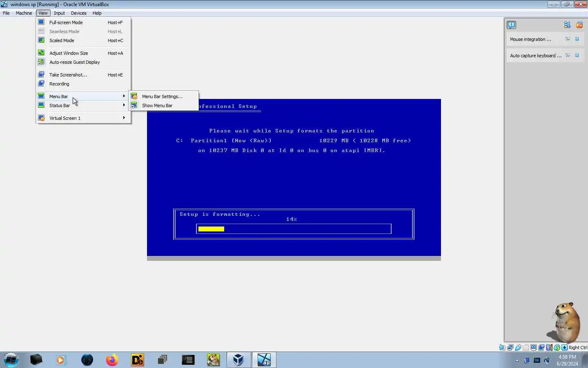
Task: Close the open View menu
Action: (43, 13)
